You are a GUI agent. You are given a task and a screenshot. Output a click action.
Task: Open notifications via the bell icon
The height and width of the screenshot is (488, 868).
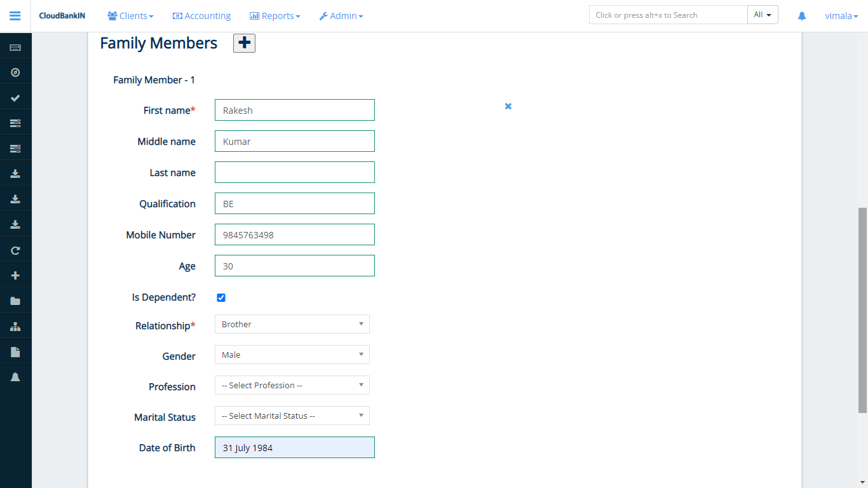pos(801,15)
